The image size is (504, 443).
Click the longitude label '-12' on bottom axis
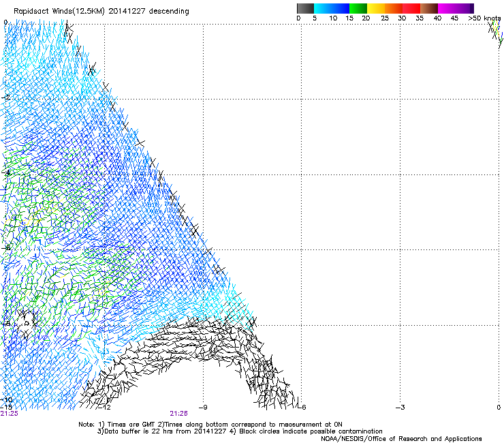pos(106,408)
